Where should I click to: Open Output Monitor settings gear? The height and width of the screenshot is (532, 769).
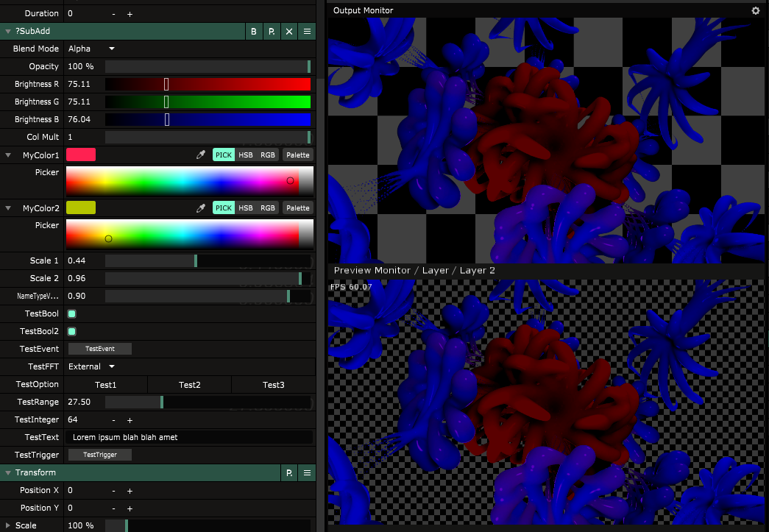click(x=756, y=10)
